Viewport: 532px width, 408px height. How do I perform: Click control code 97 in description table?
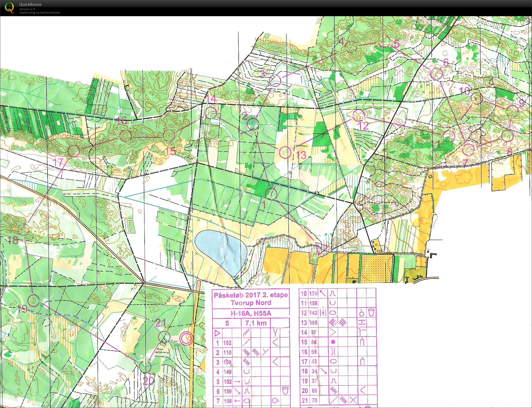tap(313, 332)
